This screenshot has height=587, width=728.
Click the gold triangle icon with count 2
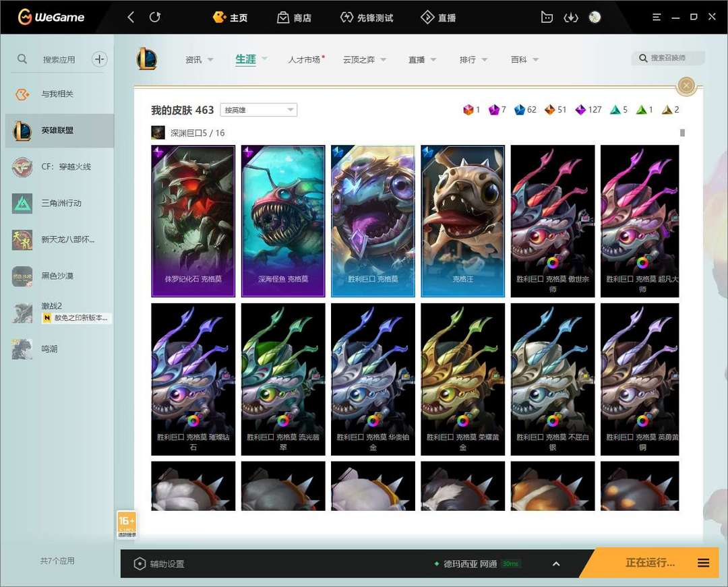(x=667, y=110)
